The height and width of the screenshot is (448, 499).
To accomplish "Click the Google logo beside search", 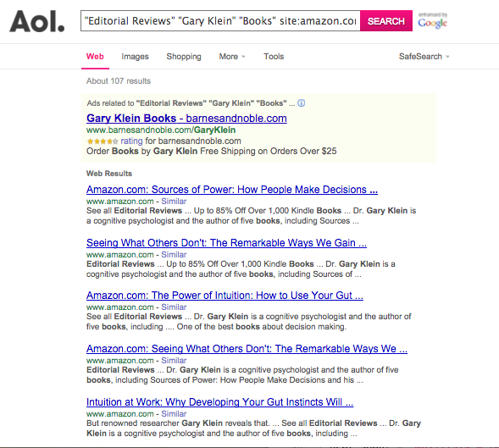I will coord(432,23).
